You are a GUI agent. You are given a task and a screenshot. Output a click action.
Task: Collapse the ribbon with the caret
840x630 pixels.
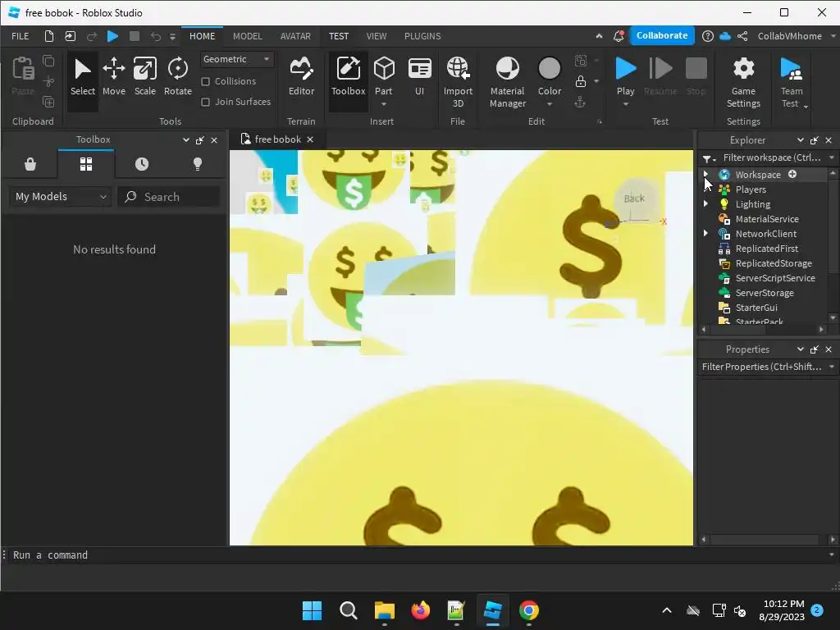(599, 36)
